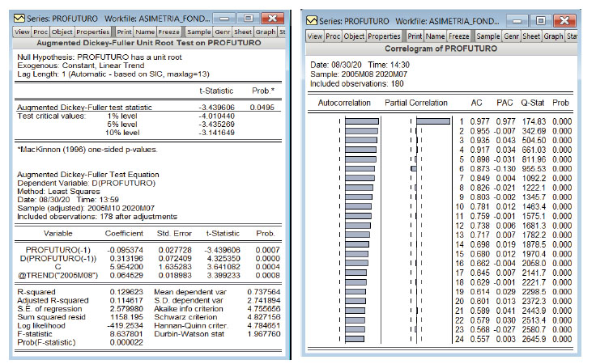Select lag 6 PAC value -0.130
The image size is (596, 364).
tap(504, 169)
